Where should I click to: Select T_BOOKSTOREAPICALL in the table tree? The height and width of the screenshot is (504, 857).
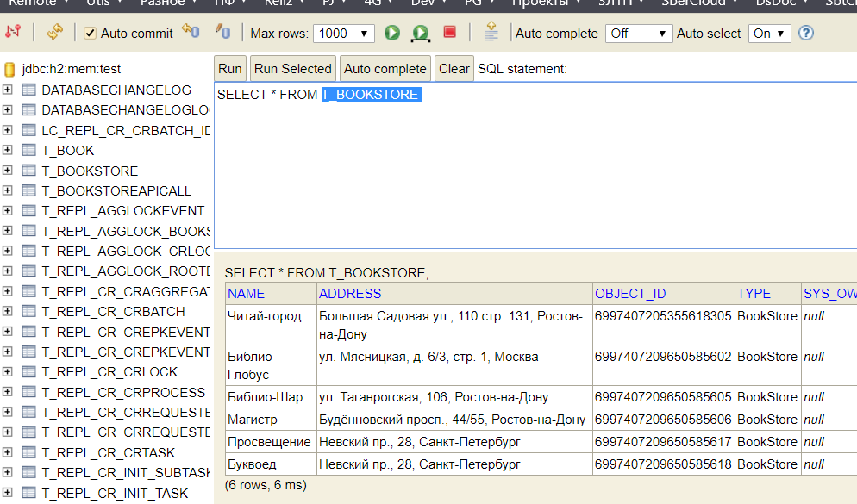pyautogui.click(x=116, y=190)
